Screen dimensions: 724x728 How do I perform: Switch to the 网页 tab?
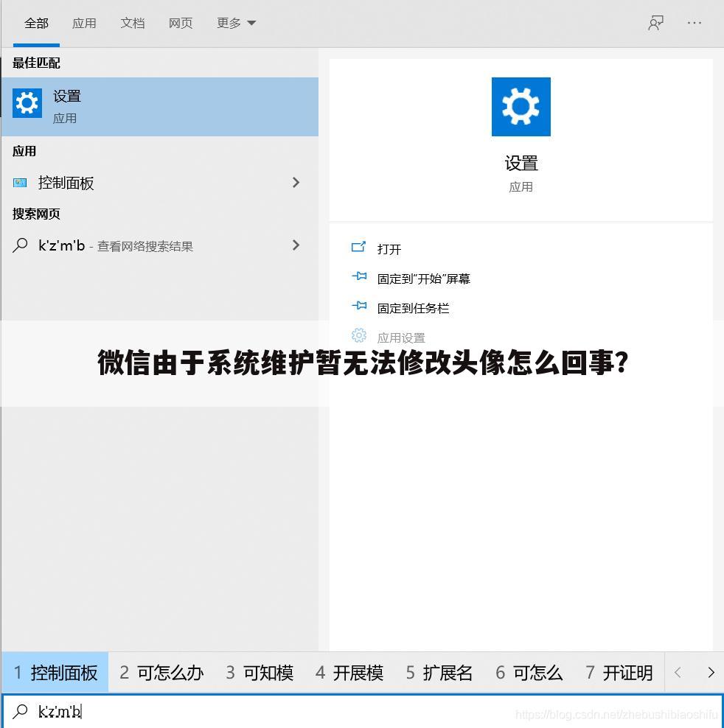click(x=181, y=23)
